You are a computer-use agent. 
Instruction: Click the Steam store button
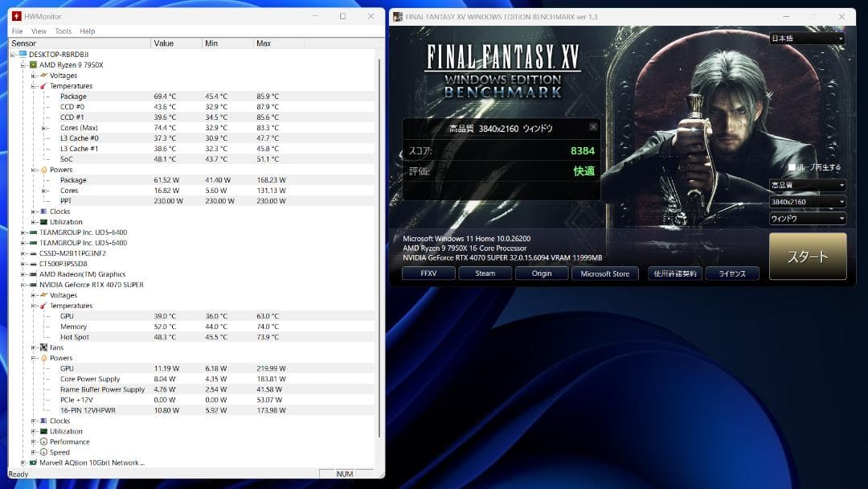(485, 273)
